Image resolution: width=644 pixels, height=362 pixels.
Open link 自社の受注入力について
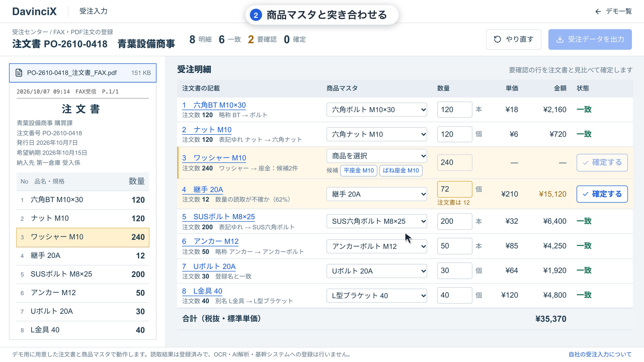(600, 354)
